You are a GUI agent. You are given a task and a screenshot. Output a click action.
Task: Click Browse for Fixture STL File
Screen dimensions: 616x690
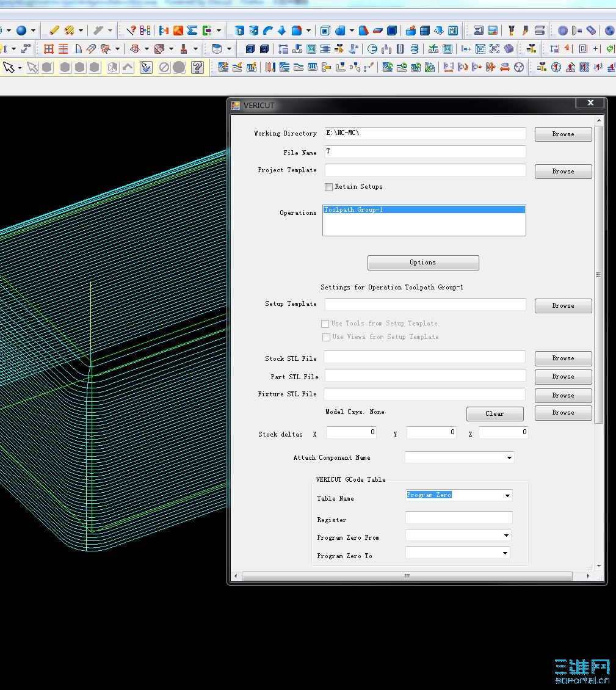pyautogui.click(x=563, y=396)
